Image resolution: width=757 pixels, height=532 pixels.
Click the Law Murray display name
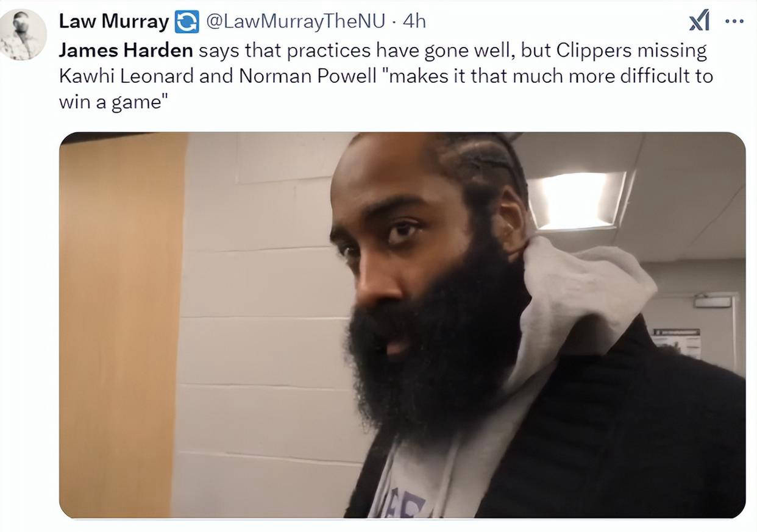click(x=114, y=21)
